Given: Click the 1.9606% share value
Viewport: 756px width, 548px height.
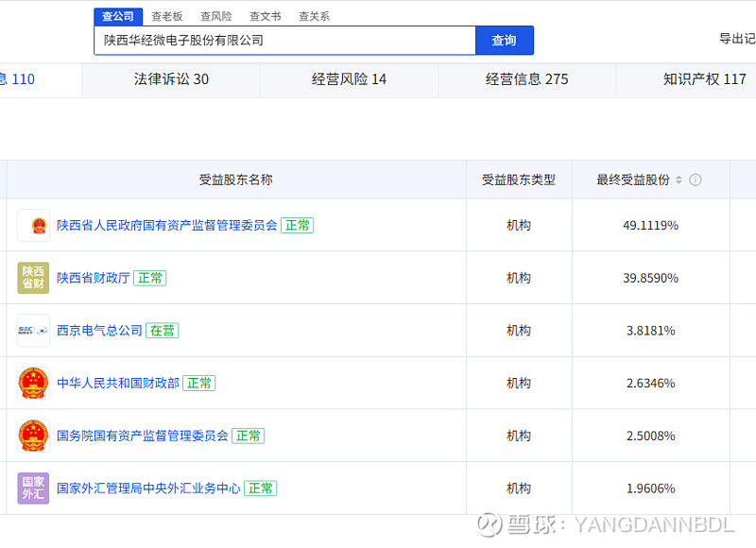Looking at the screenshot, I should [x=650, y=488].
